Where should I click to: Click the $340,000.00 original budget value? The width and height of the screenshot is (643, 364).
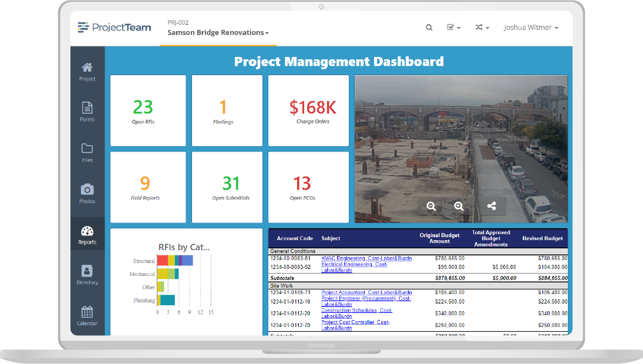(x=450, y=313)
